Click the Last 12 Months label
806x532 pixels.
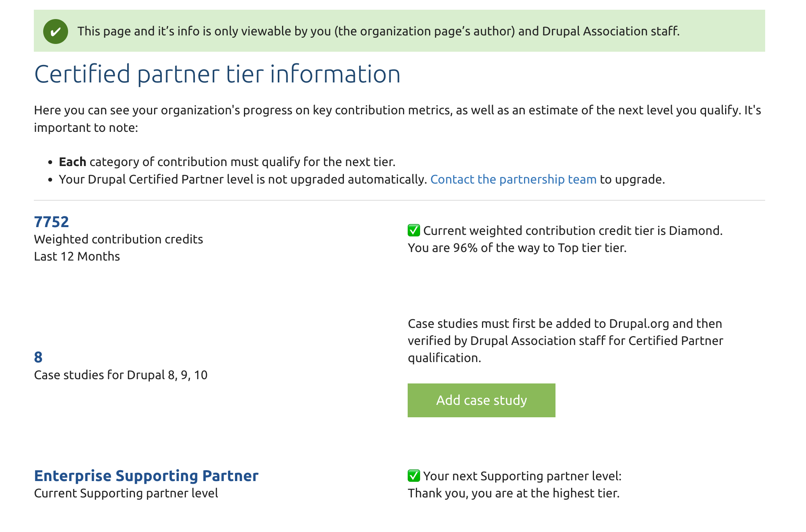[77, 256]
